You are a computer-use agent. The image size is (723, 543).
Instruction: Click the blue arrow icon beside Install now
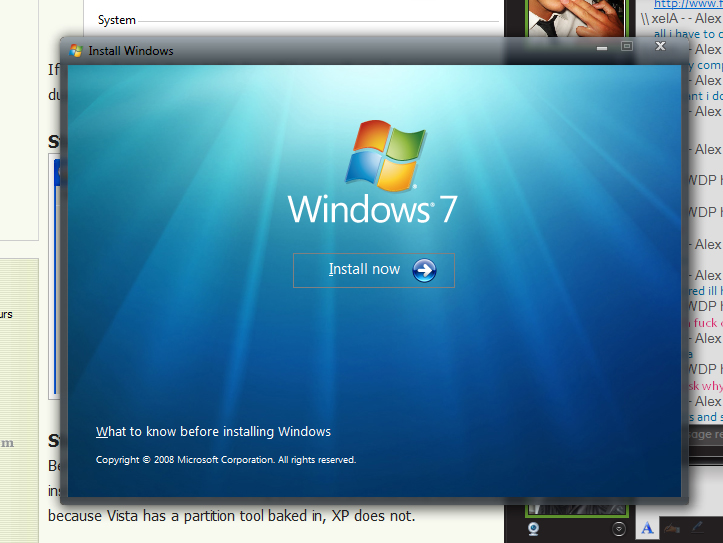tap(424, 270)
